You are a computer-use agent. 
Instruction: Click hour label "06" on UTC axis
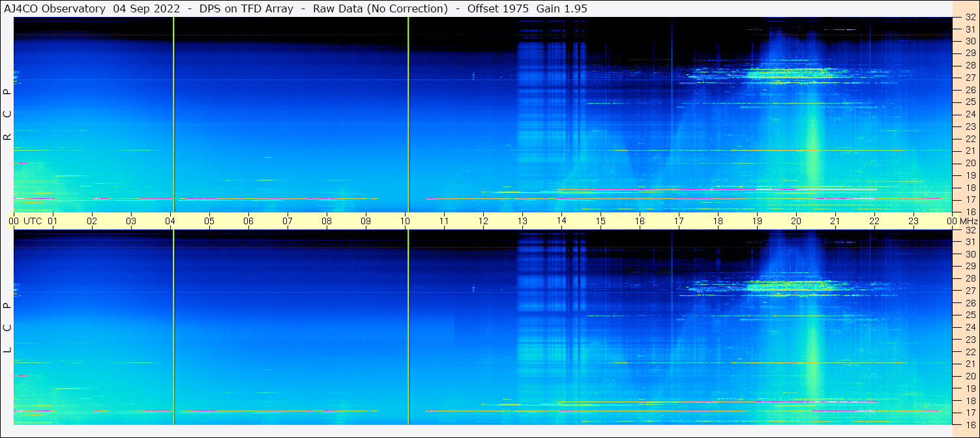pos(248,221)
